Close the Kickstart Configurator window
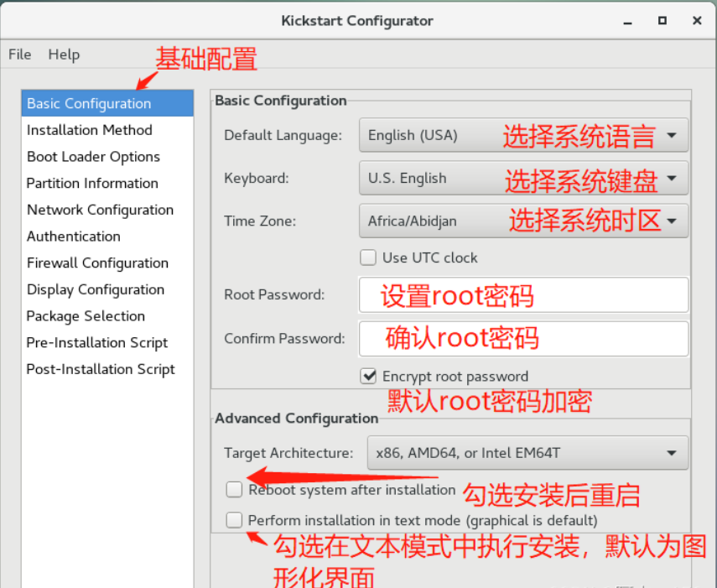 point(697,21)
